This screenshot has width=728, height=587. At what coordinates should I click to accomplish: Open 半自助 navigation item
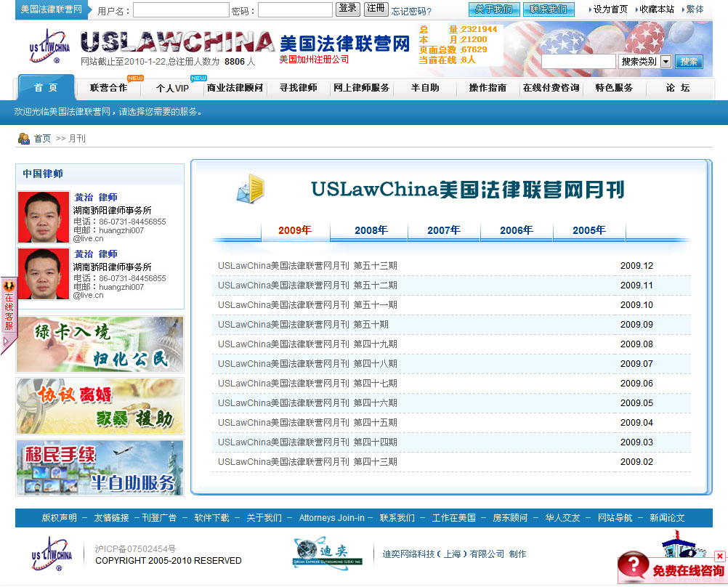tap(425, 88)
